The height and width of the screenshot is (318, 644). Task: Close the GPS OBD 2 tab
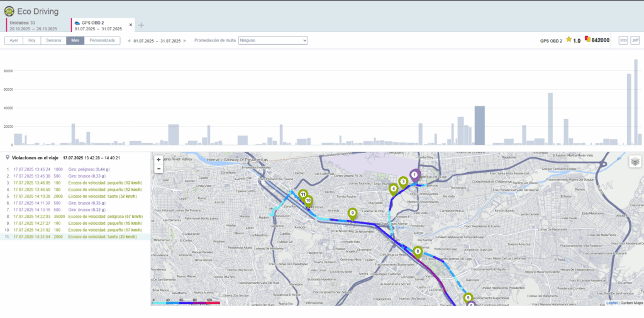coord(131,25)
